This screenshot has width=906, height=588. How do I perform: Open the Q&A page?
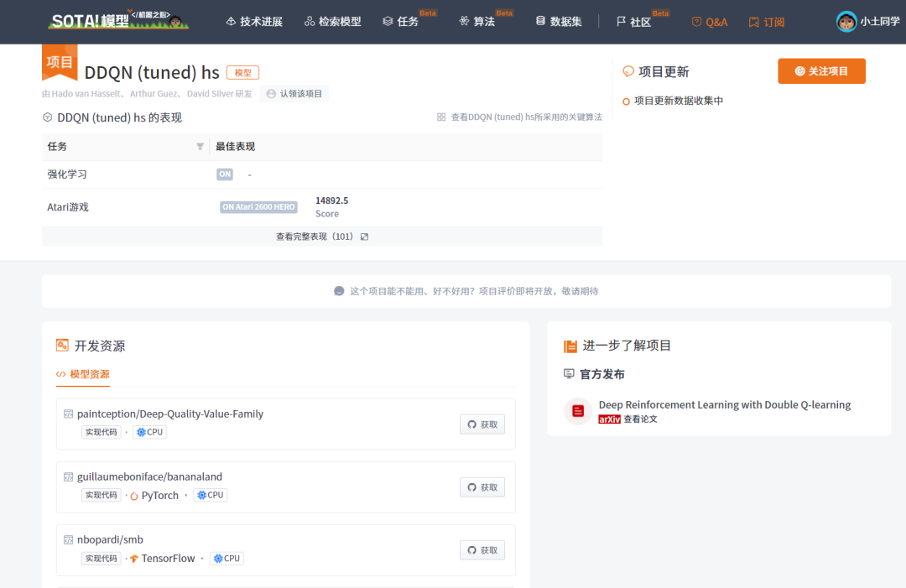[710, 22]
